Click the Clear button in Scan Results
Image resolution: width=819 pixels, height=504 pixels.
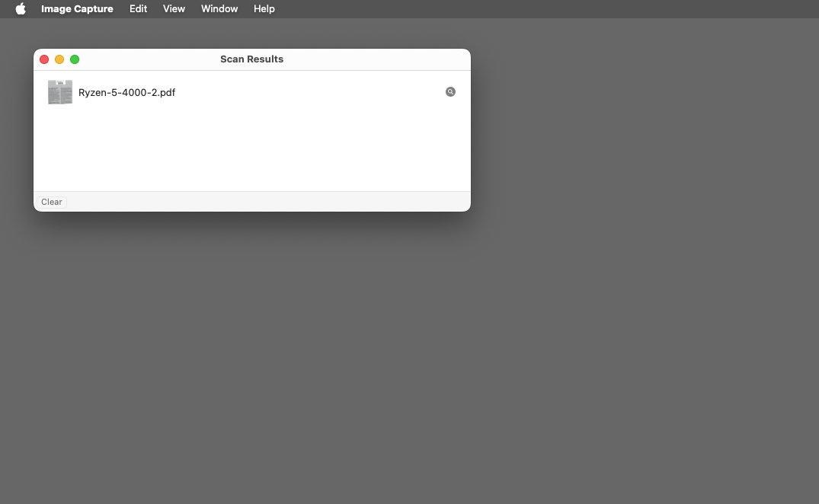coord(52,202)
